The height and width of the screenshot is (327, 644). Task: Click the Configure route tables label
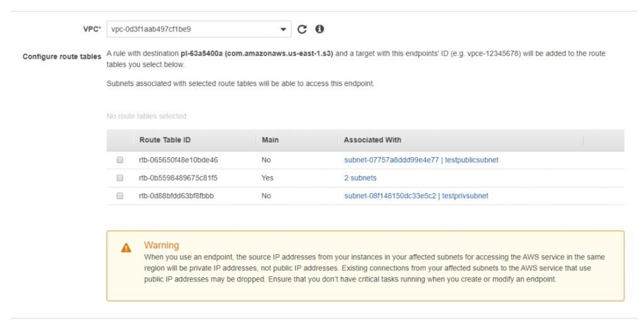[62, 57]
